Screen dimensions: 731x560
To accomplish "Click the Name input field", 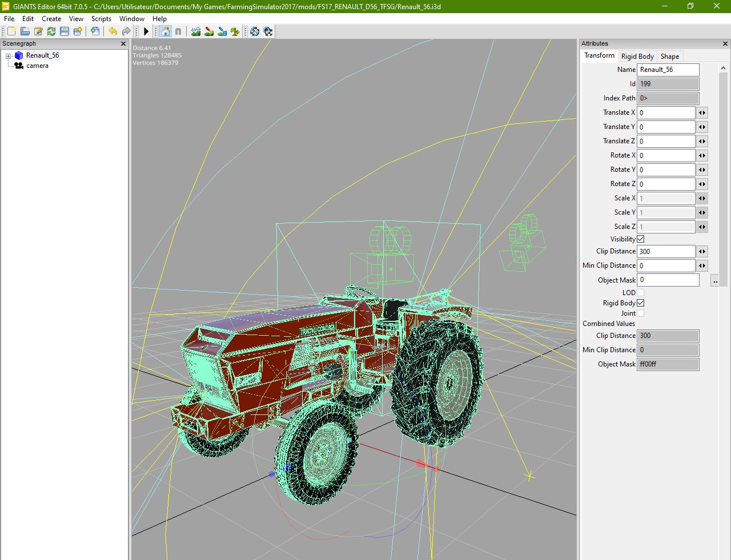I will click(668, 70).
